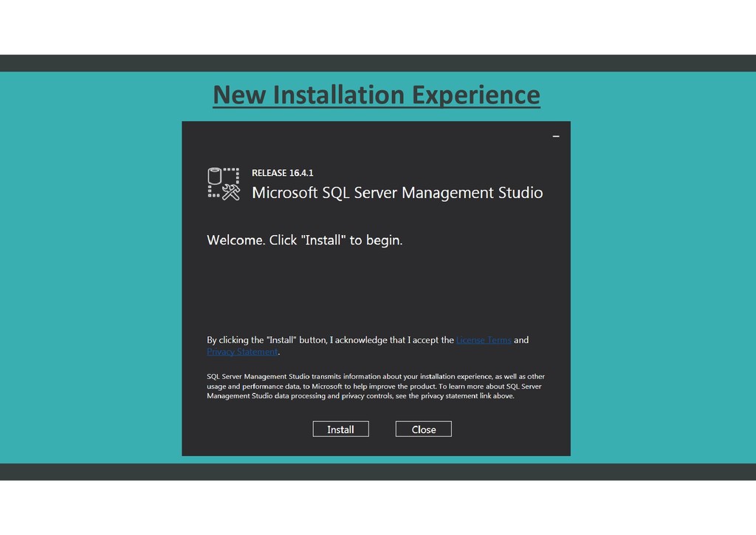Viewport: 756px width, 535px height.
Task: Open the Privacy Statement link
Action: [x=242, y=352]
